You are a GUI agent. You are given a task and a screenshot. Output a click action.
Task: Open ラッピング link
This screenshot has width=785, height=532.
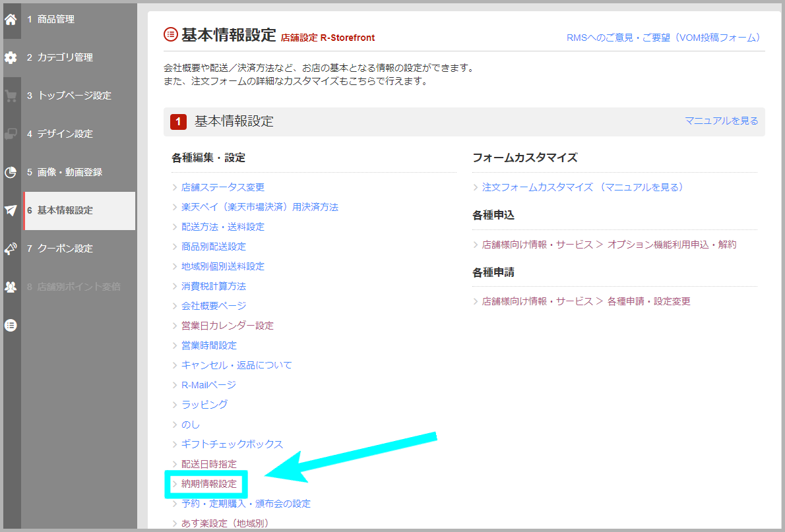[x=204, y=404]
